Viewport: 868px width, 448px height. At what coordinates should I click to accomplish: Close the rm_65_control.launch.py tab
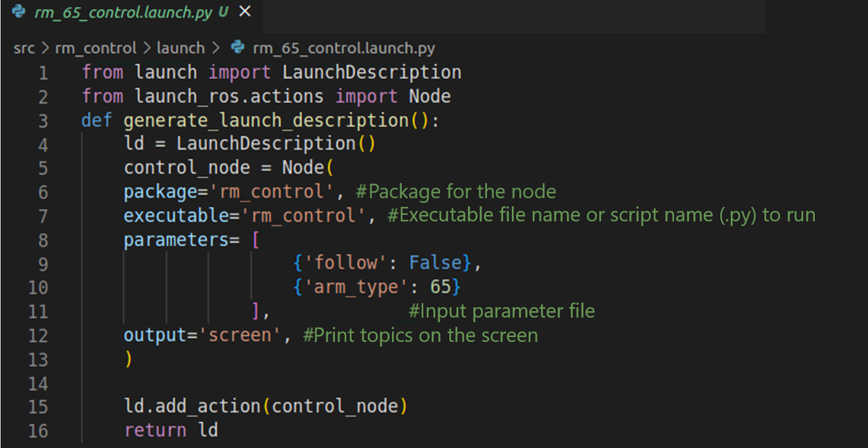tap(245, 12)
